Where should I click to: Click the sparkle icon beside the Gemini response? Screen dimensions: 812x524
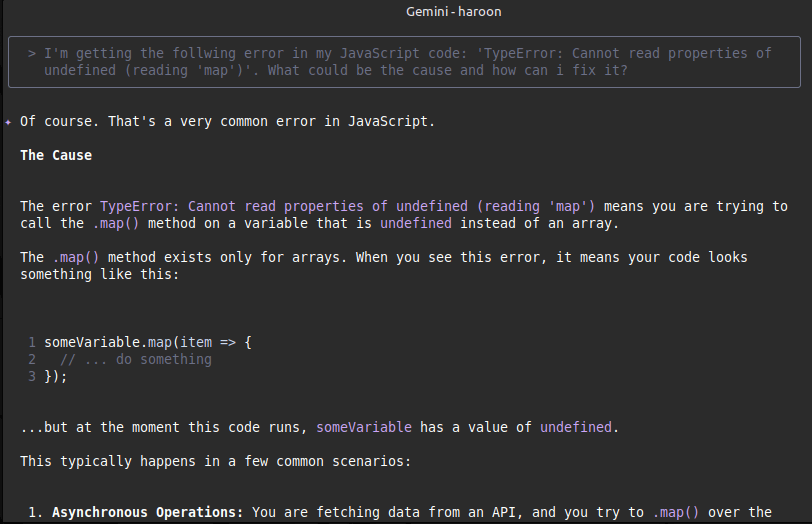tap(9, 122)
